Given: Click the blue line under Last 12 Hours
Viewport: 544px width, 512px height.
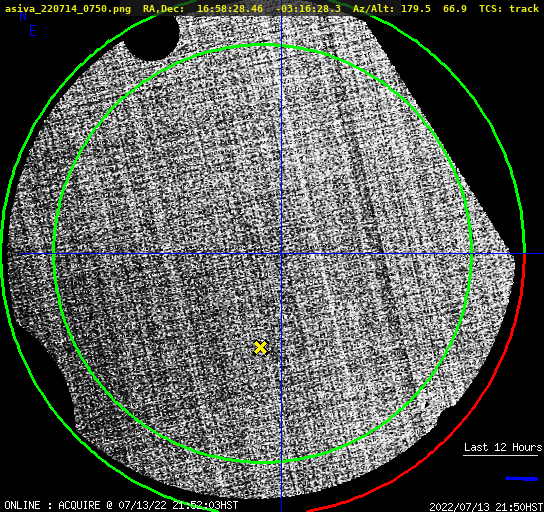Looking at the screenshot, I should point(522,479).
